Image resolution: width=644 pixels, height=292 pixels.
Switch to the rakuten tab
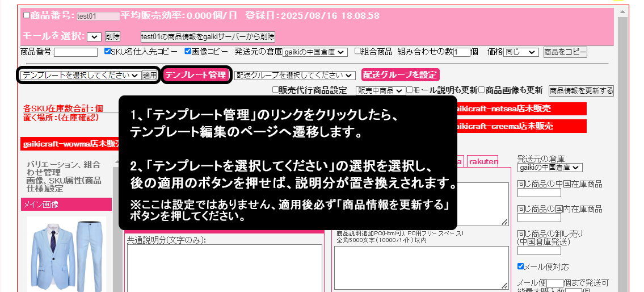click(x=483, y=161)
